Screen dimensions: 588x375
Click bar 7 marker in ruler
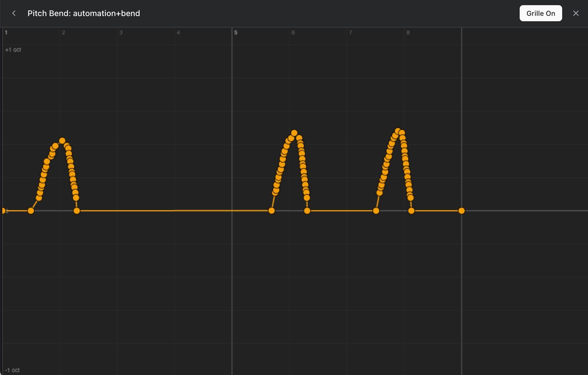coord(351,32)
